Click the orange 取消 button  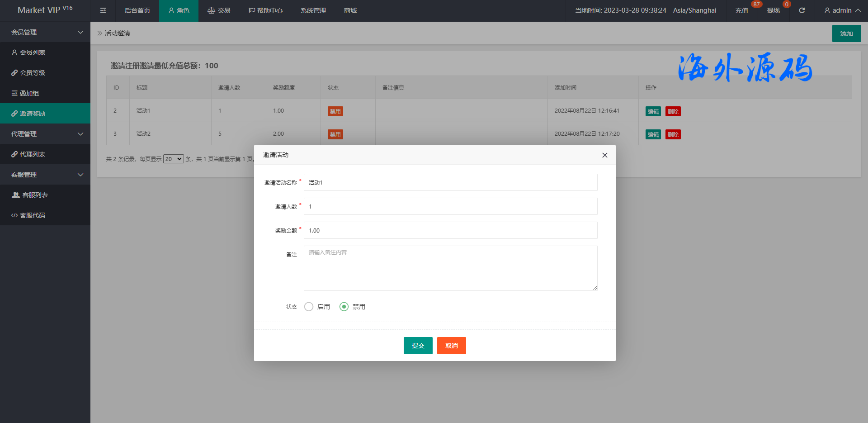tap(451, 346)
